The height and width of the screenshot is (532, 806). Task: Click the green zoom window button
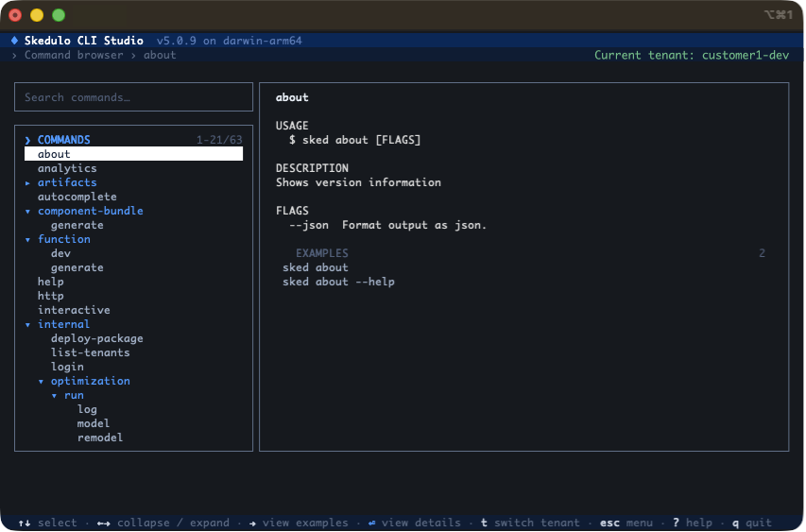click(59, 15)
